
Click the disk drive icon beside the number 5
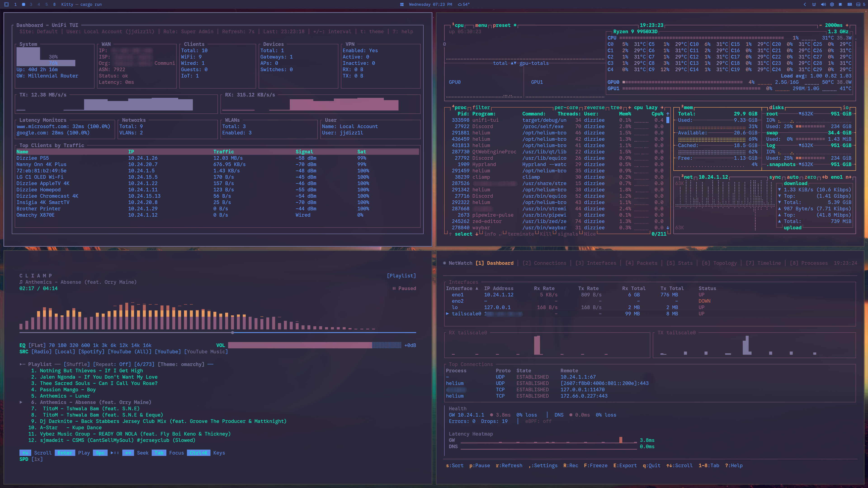[858, 4]
